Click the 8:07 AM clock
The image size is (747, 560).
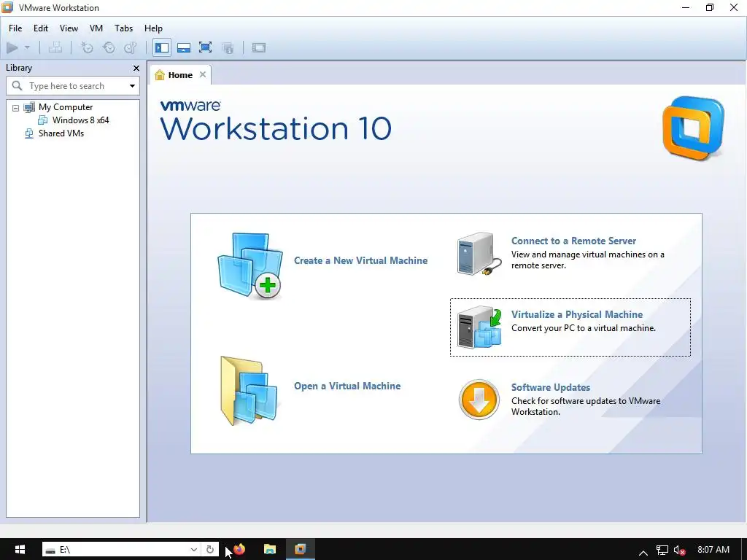pyautogui.click(x=713, y=550)
